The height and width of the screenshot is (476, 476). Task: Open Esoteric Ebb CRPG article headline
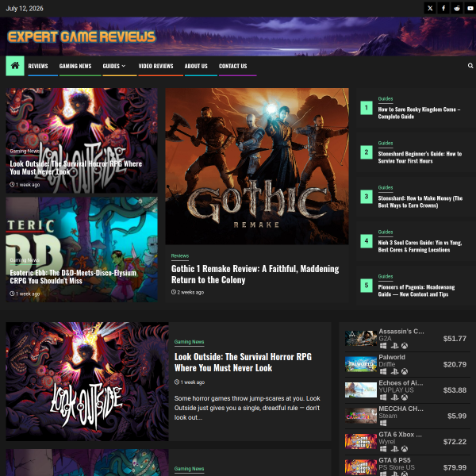coord(73,277)
